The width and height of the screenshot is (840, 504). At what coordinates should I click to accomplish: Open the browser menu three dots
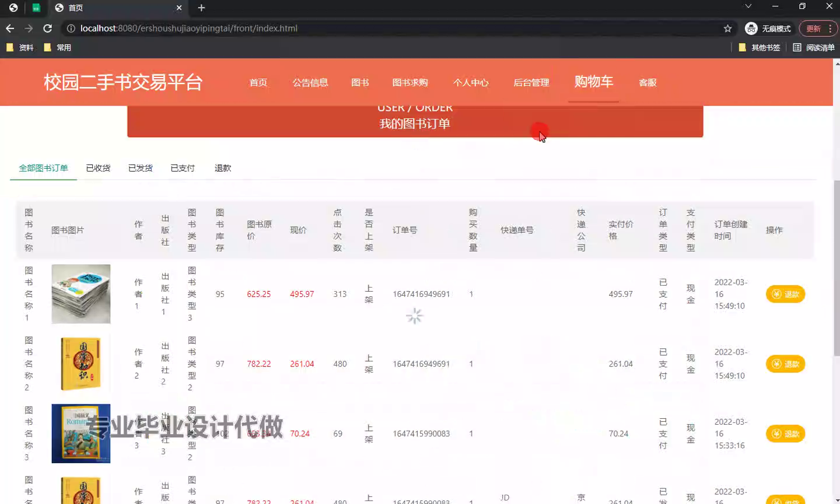(829, 28)
